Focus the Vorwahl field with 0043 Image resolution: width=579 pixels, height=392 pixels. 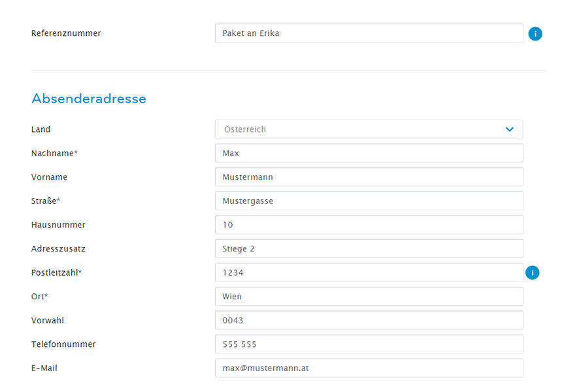click(369, 320)
